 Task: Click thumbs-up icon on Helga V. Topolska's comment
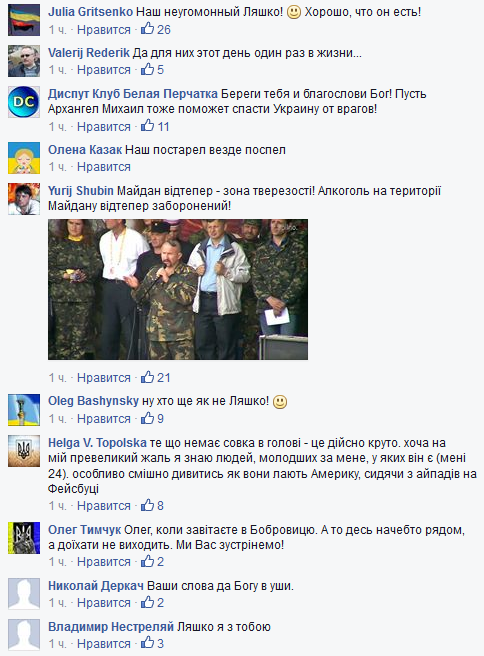click(147, 505)
